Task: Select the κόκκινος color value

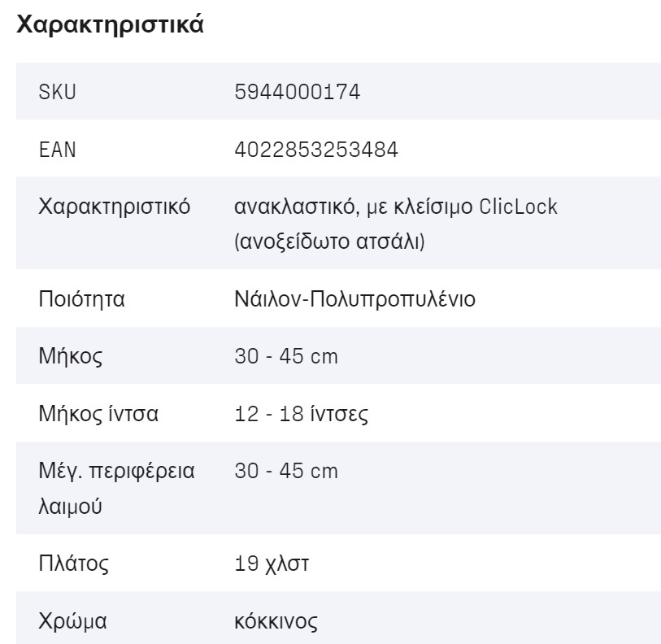Action: [276, 622]
